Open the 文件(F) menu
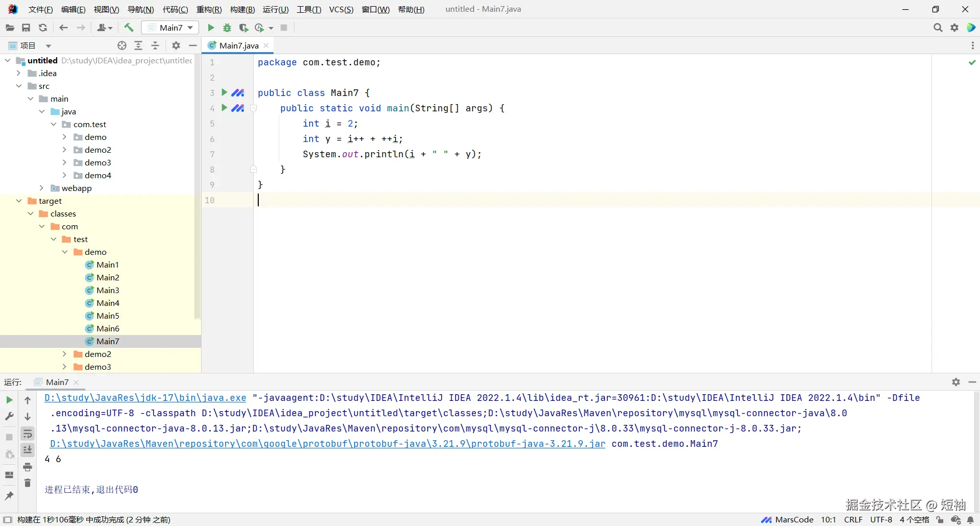Image resolution: width=980 pixels, height=526 pixels. click(41, 9)
